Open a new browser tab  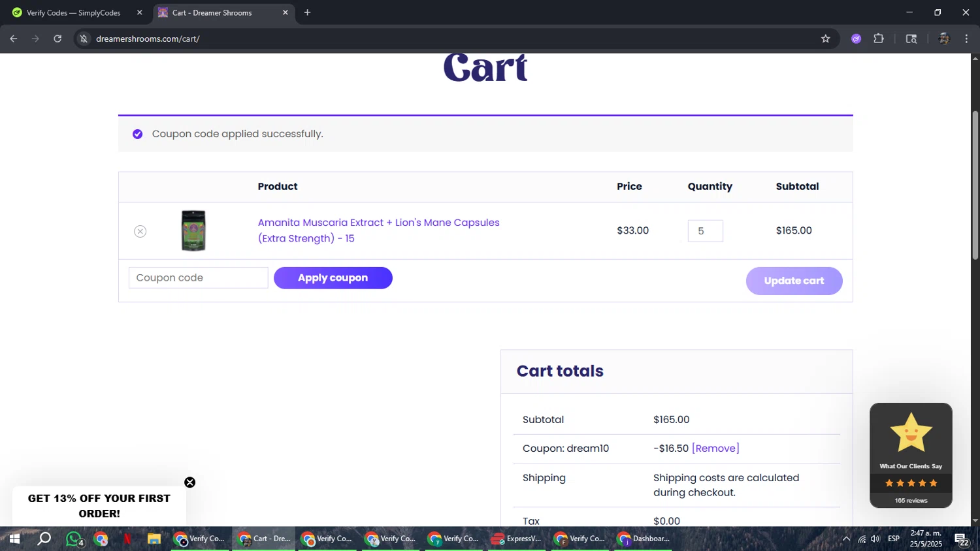click(307, 12)
